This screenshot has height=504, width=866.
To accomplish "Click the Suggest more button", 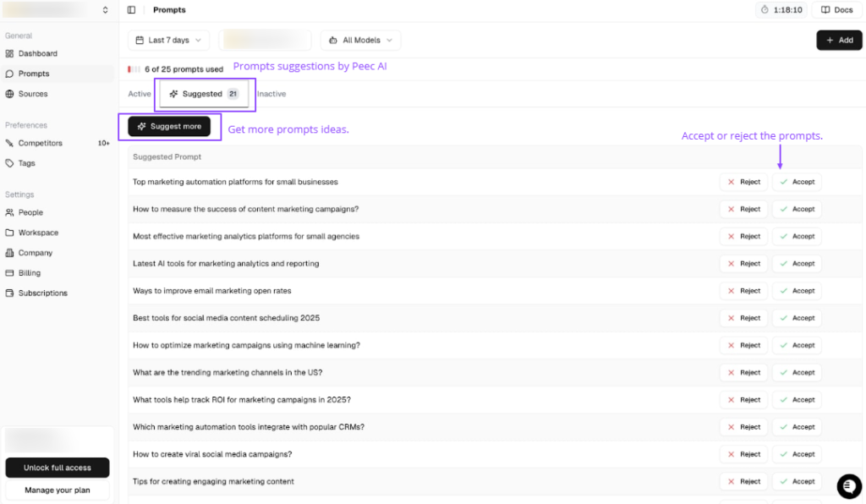I will point(169,126).
